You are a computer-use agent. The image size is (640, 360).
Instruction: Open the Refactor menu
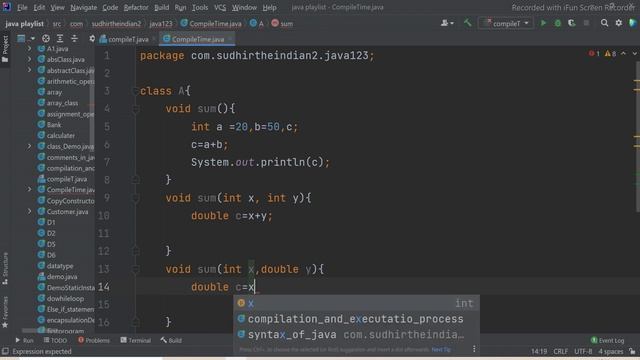[136, 7]
